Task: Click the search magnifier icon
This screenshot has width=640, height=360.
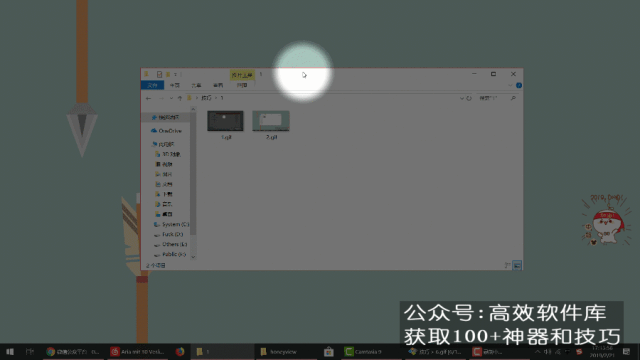Action: point(513,98)
